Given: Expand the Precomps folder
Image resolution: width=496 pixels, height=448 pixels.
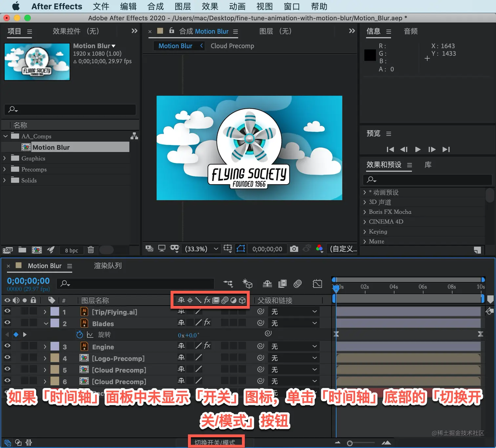Looking at the screenshot, I should pyautogui.click(x=5, y=169).
